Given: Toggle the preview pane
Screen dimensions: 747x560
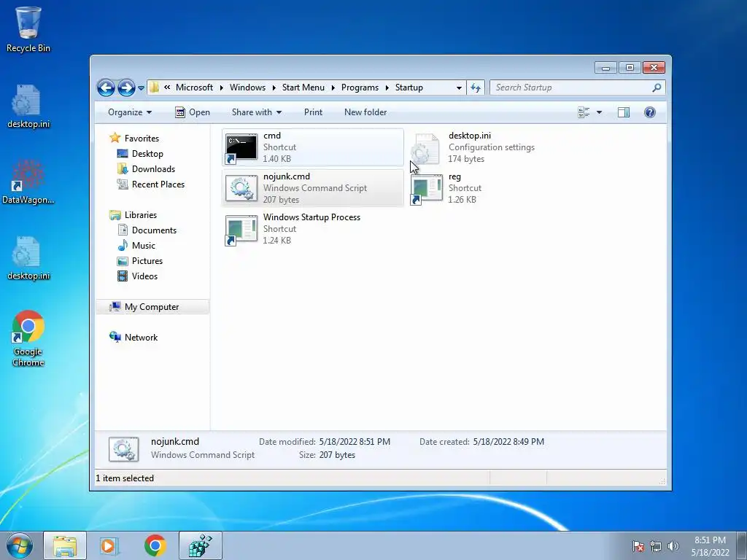Looking at the screenshot, I should point(623,112).
